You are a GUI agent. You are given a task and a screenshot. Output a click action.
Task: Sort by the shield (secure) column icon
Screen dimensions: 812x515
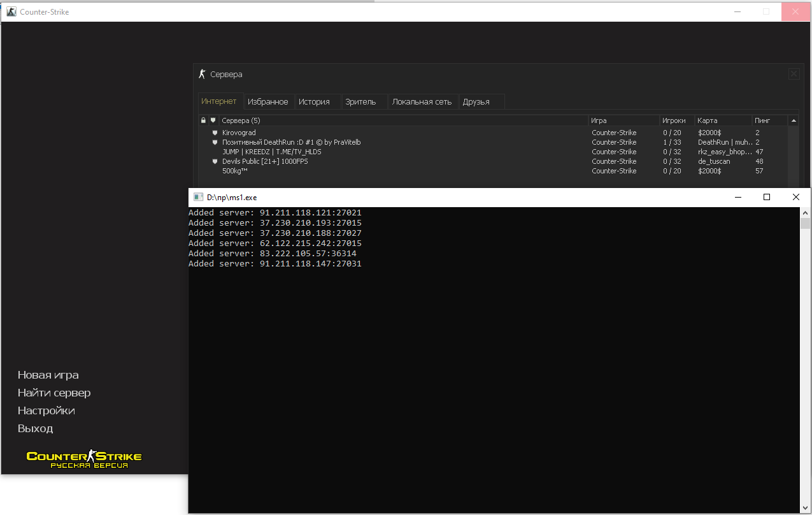213,120
